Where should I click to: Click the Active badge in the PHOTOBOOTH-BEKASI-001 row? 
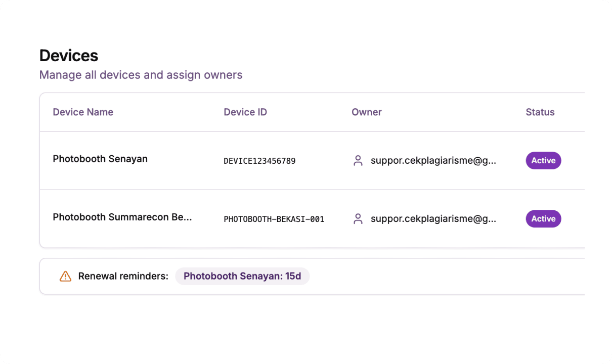coord(543,219)
